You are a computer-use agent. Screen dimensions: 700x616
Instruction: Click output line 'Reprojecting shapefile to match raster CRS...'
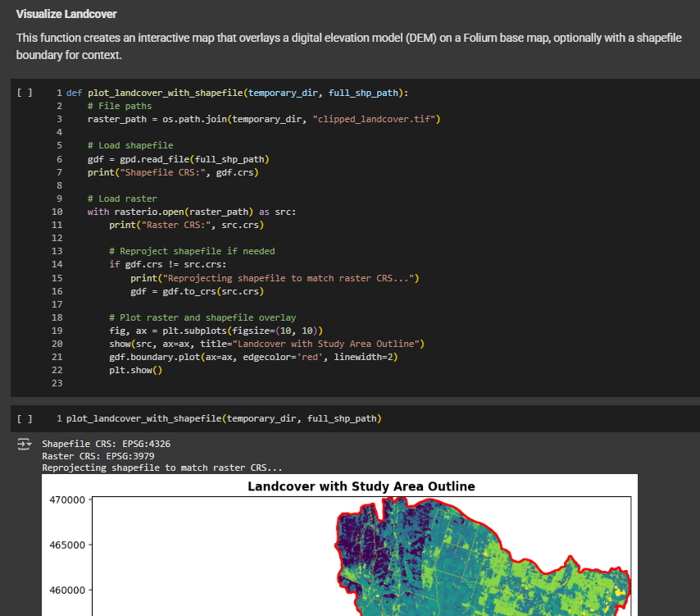(x=162, y=468)
